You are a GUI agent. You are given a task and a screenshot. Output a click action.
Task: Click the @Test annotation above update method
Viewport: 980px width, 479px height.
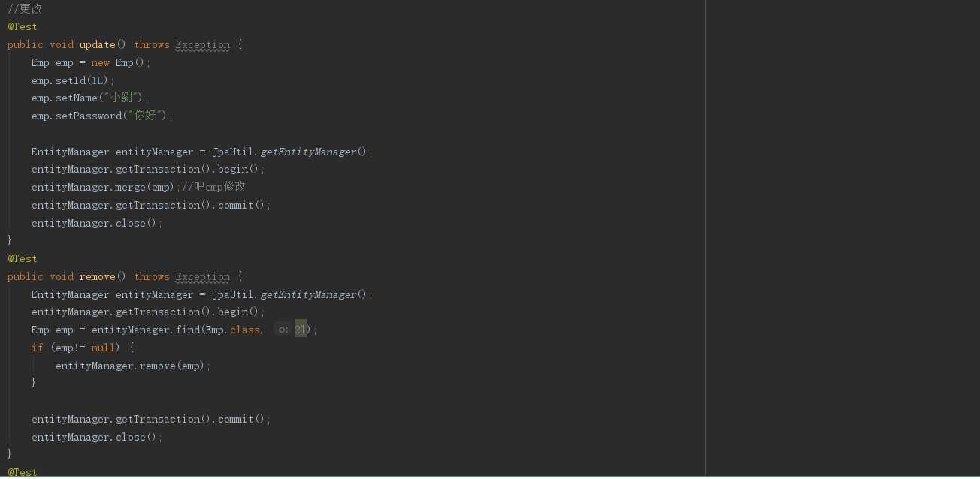click(x=23, y=27)
